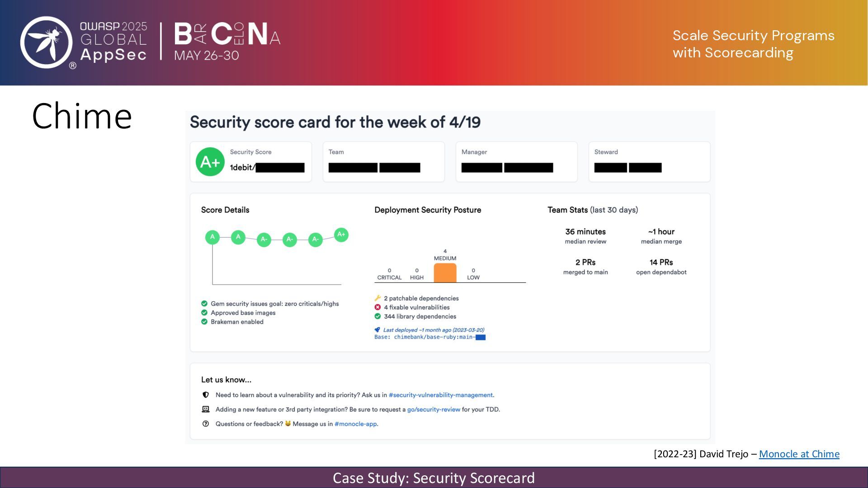Image resolution: width=868 pixels, height=488 pixels.
Task: Click the Last deployed ~1 month ago text
Action: click(x=434, y=330)
